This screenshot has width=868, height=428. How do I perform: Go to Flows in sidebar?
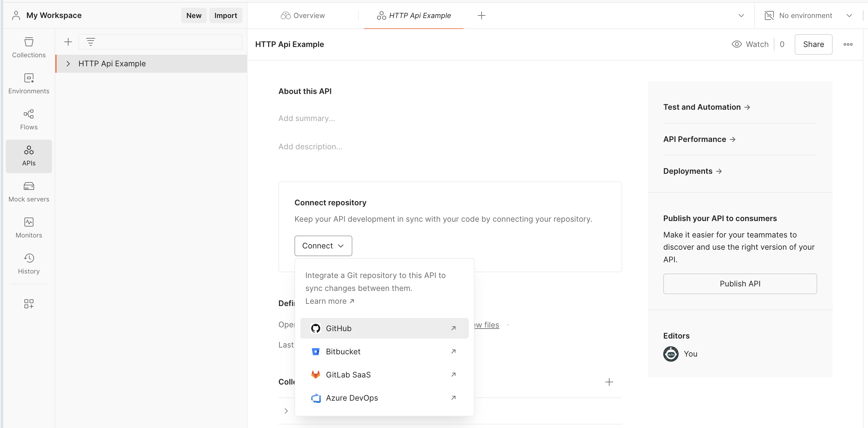pyautogui.click(x=29, y=119)
